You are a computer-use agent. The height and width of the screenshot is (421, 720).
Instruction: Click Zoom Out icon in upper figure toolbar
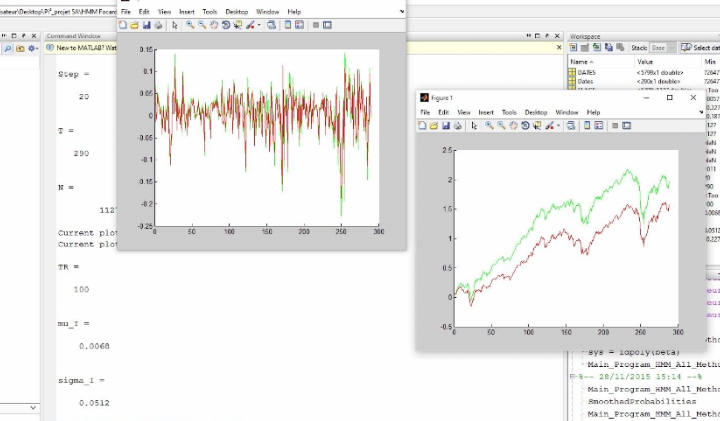pos(202,24)
